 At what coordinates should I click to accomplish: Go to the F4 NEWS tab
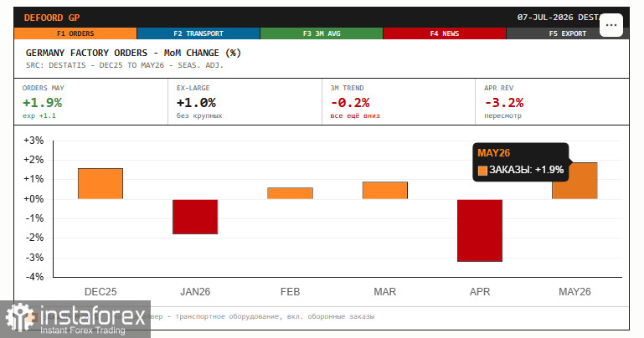pos(445,33)
